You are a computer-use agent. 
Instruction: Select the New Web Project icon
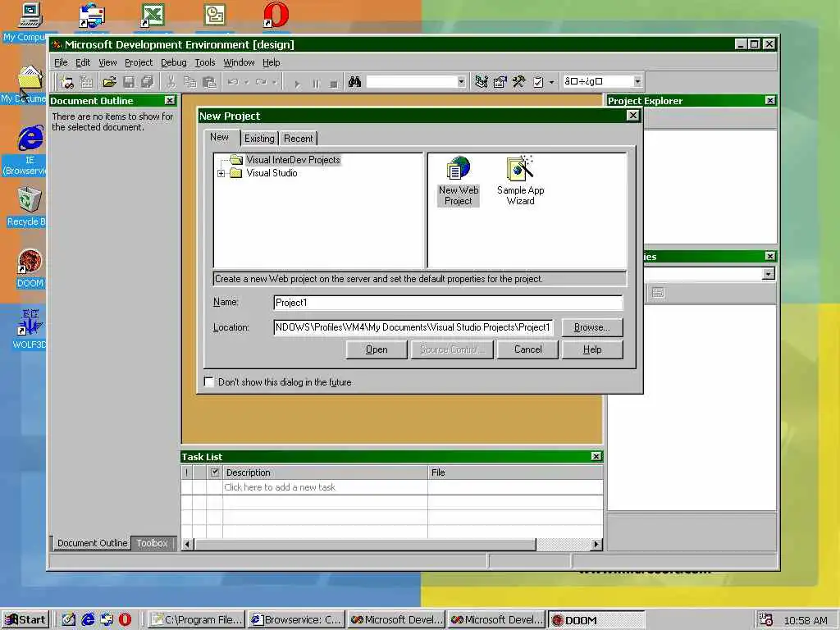[459, 181]
